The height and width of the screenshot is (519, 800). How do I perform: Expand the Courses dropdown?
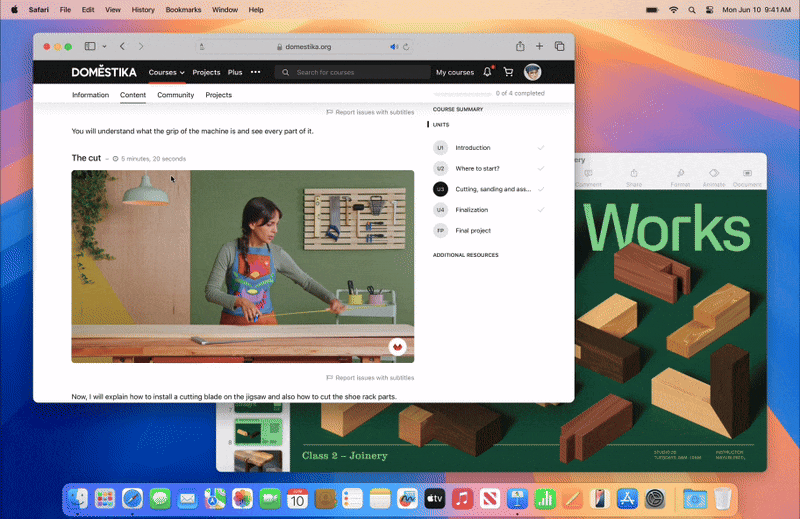(x=166, y=72)
